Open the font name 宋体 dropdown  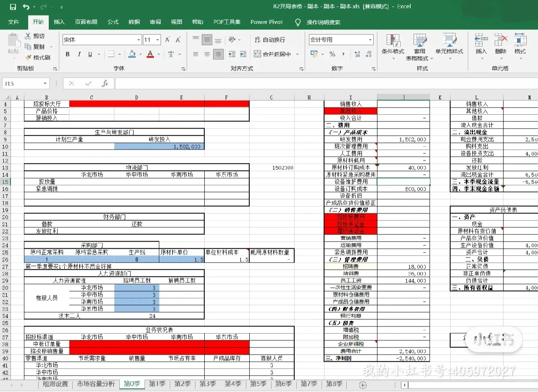click(139, 40)
